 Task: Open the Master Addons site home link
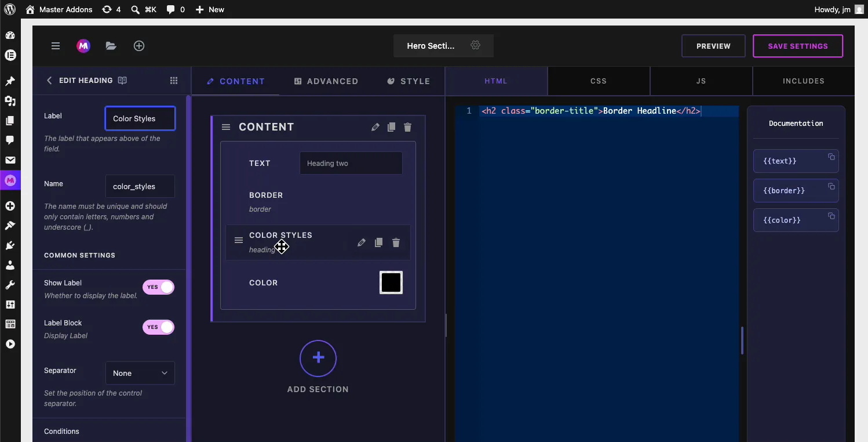(59, 9)
